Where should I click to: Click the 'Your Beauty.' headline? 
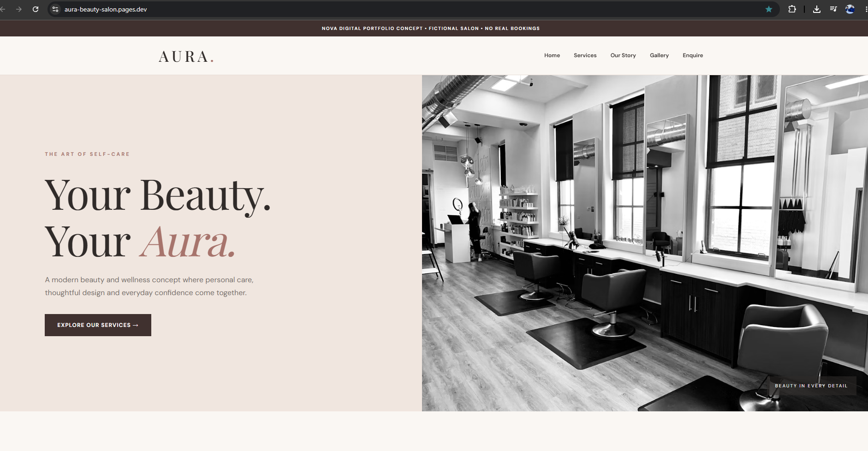coord(158,196)
